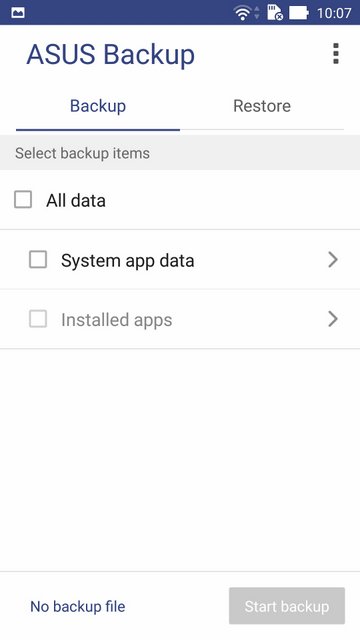Tap the 10:07 clock in status bar
The image size is (360, 640).
coord(334,13)
